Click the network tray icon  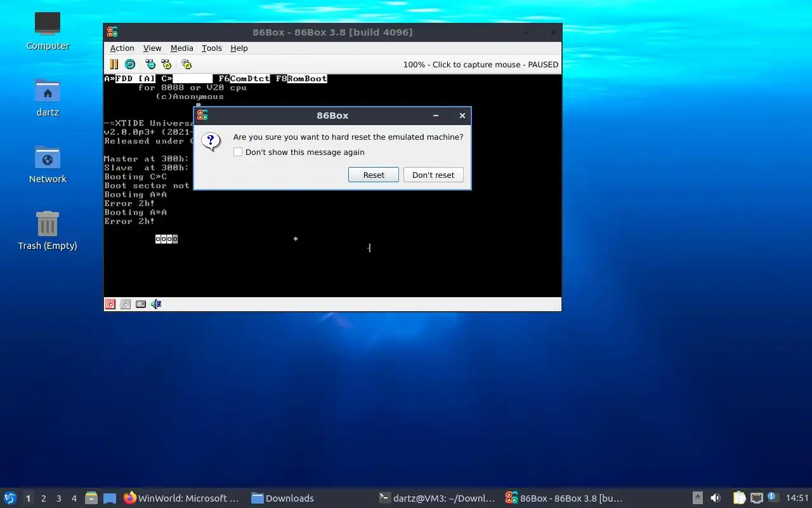[756, 498]
